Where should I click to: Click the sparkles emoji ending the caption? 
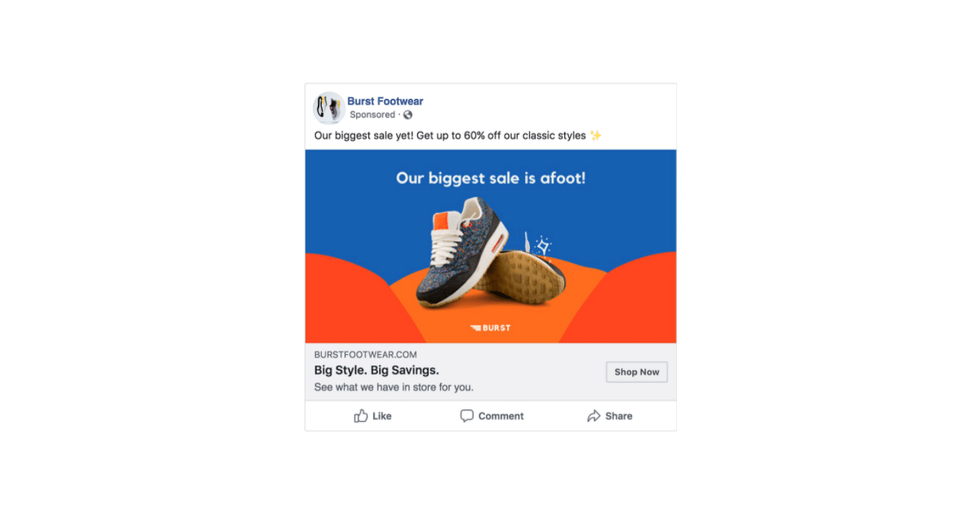(x=595, y=135)
